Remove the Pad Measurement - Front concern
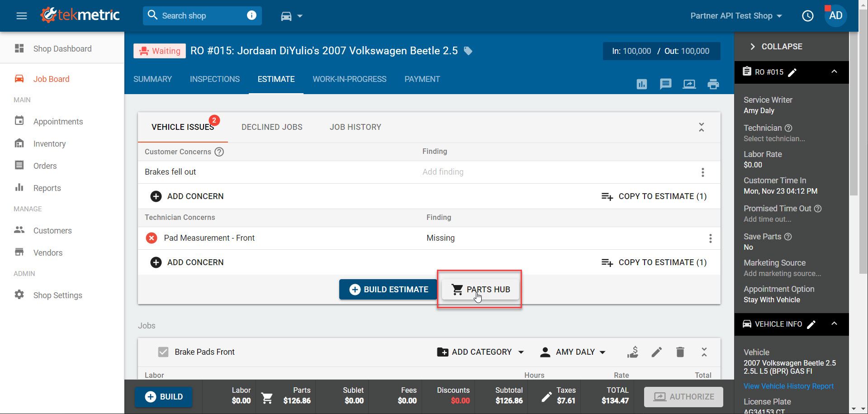Image resolution: width=868 pixels, height=414 pixels. (152, 238)
